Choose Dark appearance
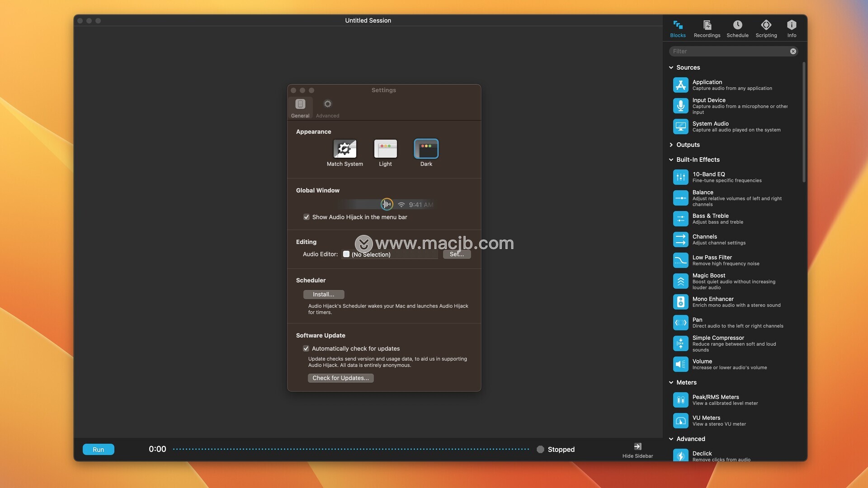868x488 pixels. coord(426,149)
